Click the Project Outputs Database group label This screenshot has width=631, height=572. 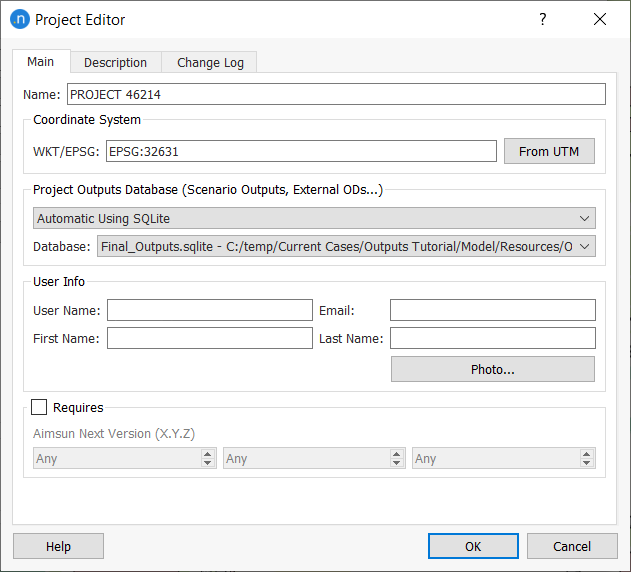208,190
